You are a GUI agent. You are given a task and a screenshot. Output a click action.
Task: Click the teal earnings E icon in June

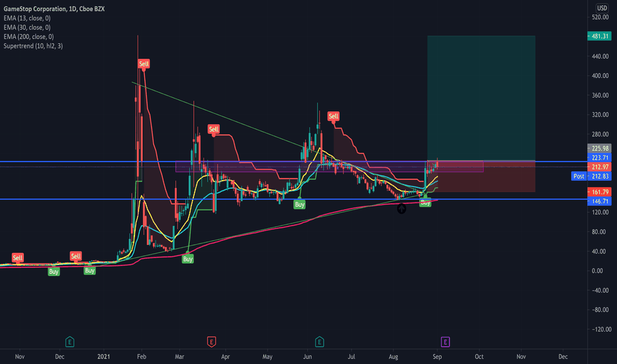320,341
